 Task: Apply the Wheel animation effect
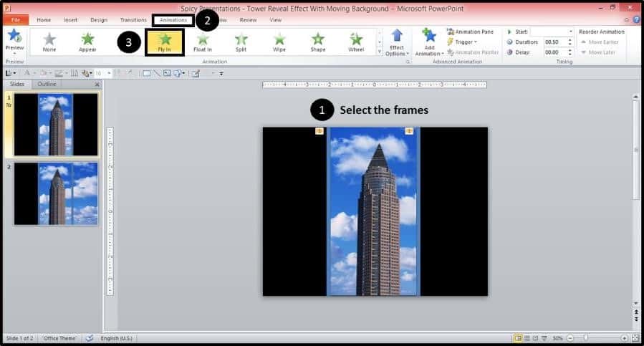[x=356, y=42]
